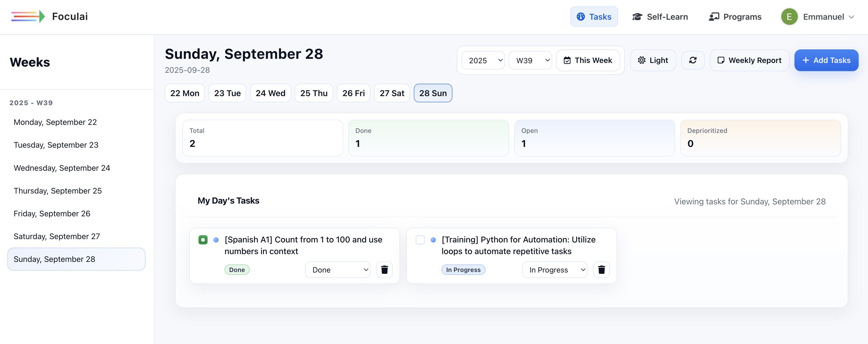Uncheck the completed Spanish A1 task
This screenshot has width=868, height=344.
point(203,240)
